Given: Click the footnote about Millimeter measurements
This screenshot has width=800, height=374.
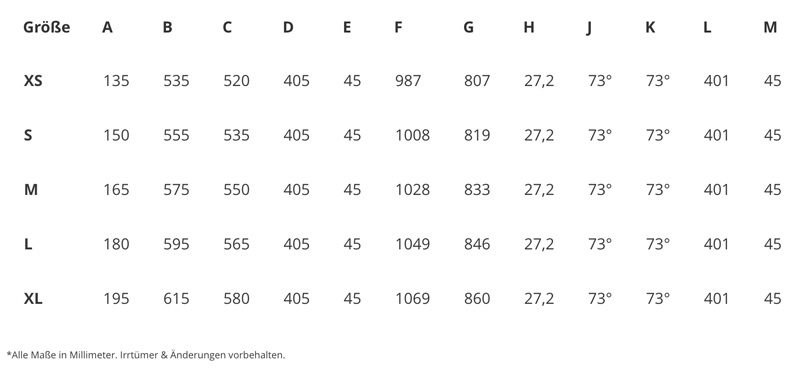Looking at the screenshot, I should pos(146,355).
